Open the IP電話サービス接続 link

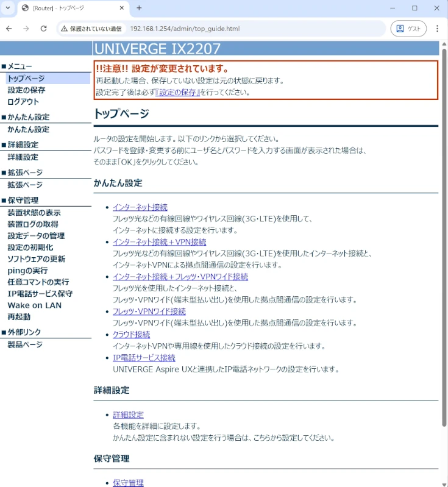(144, 358)
